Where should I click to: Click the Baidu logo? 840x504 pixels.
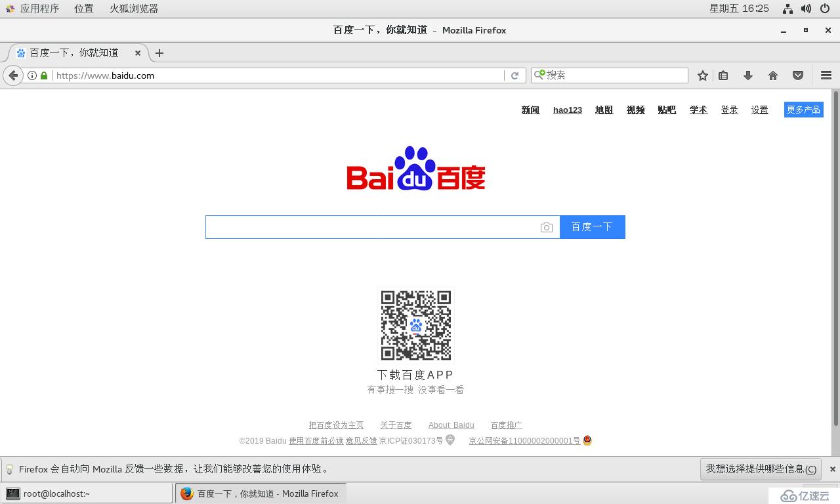(415, 169)
